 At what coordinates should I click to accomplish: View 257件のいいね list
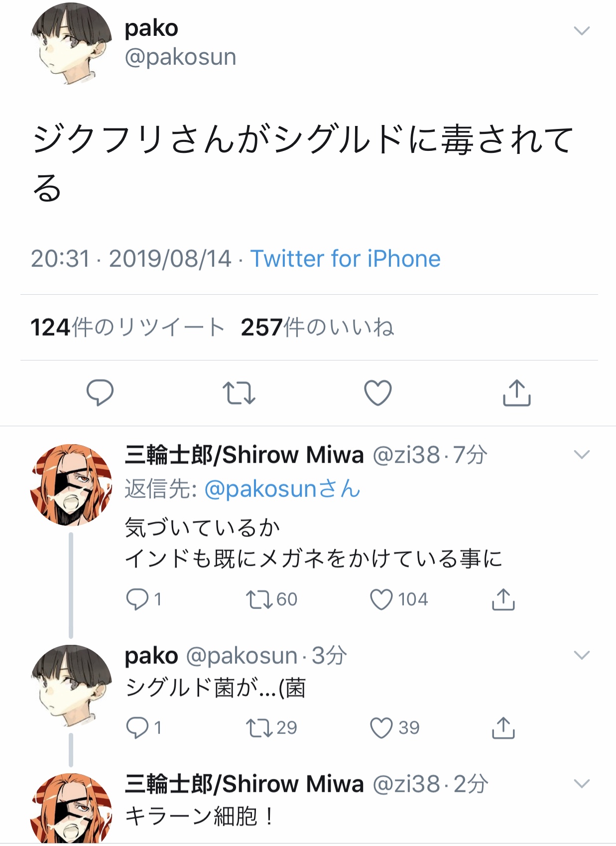318,328
